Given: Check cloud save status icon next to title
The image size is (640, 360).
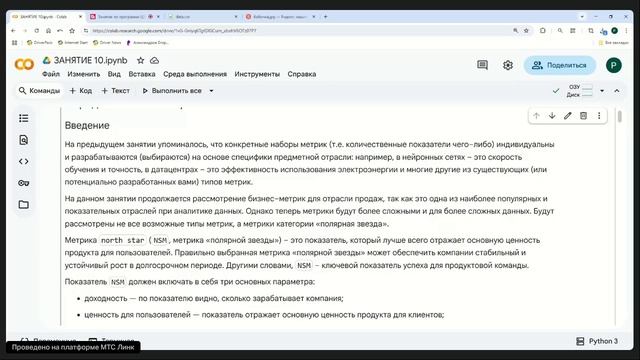Looking at the screenshot, I should pos(154,60).
